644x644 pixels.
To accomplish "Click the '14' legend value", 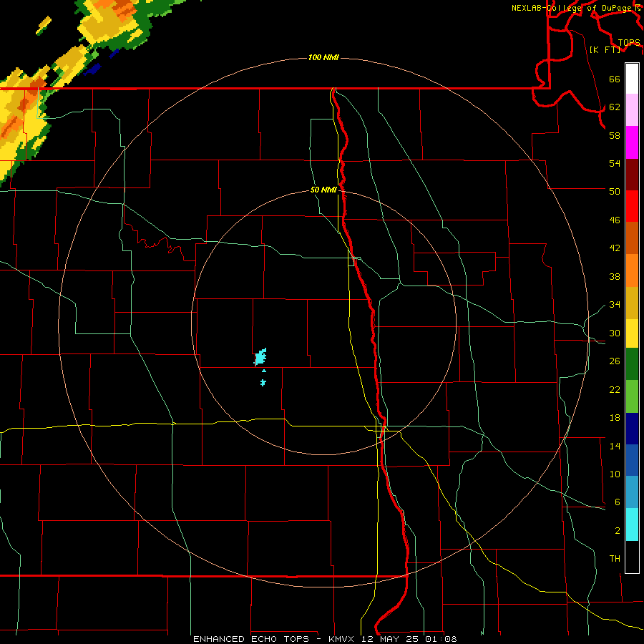I will tap(615, 446).
